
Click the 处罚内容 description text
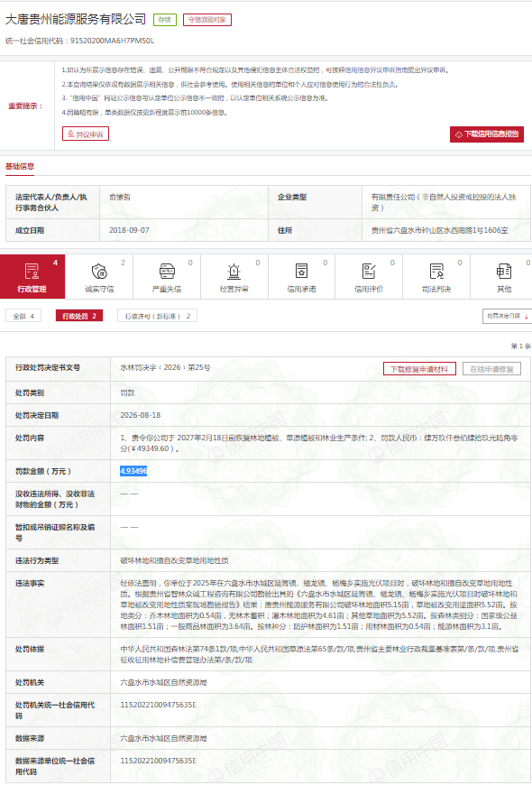pos(319,444)
